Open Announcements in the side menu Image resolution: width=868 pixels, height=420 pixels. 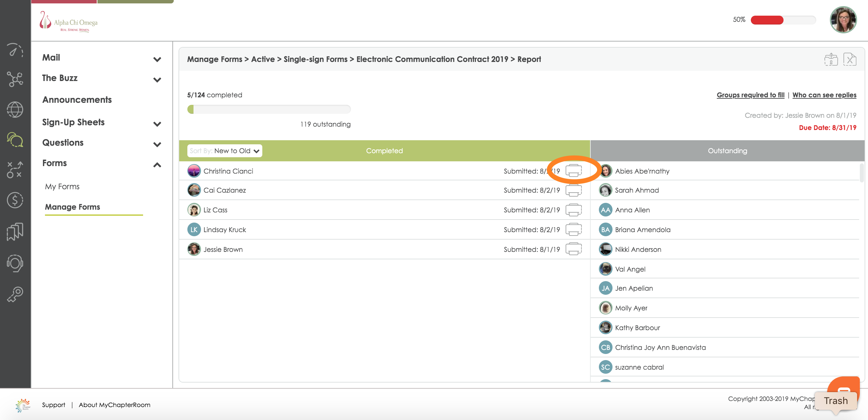(77, 100)
